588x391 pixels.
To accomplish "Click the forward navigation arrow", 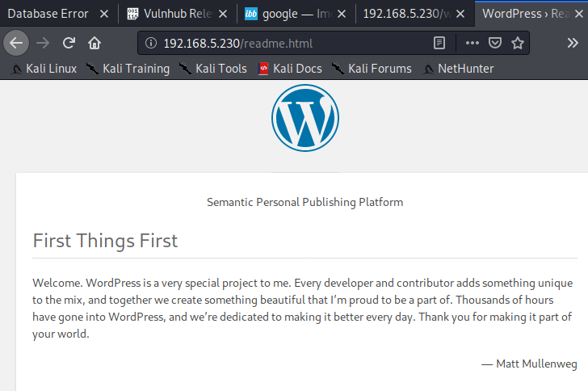I will (43, 43).
